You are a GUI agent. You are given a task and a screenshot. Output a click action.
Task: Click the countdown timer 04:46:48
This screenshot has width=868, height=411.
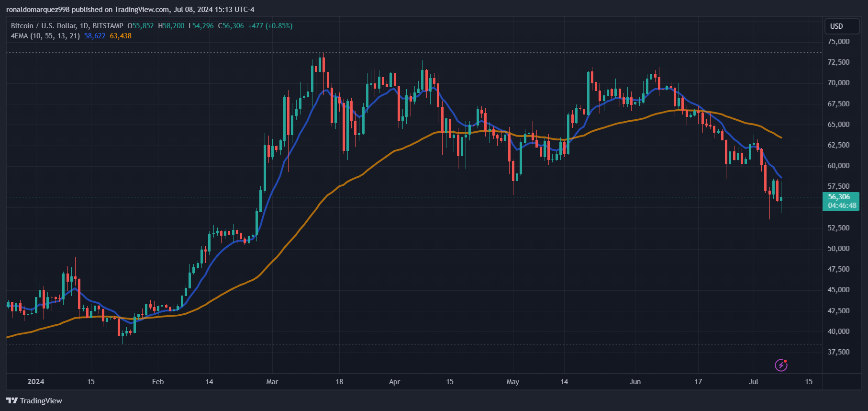coord(842,205)
